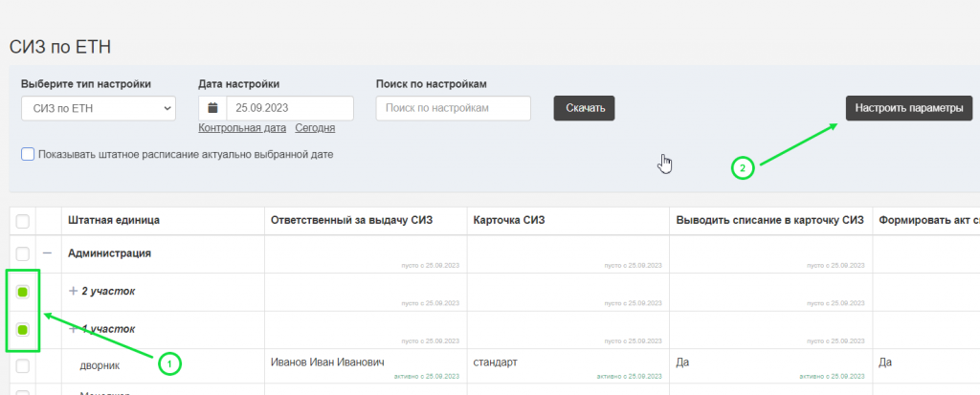Check the Администрация row checkbox
Image resolution: width=980 pixels, height=395 pixels.
(x=23, y=253)
